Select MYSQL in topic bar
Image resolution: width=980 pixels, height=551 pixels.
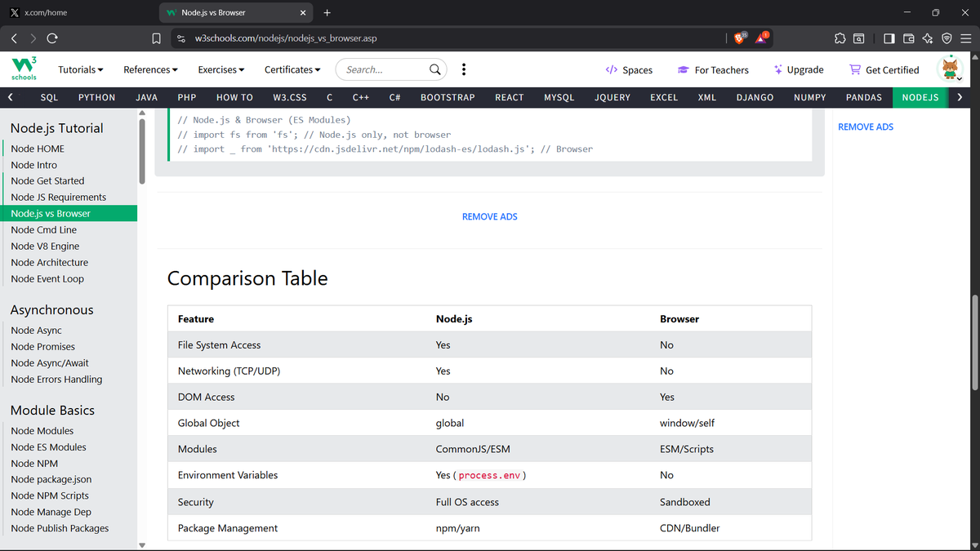559,97
